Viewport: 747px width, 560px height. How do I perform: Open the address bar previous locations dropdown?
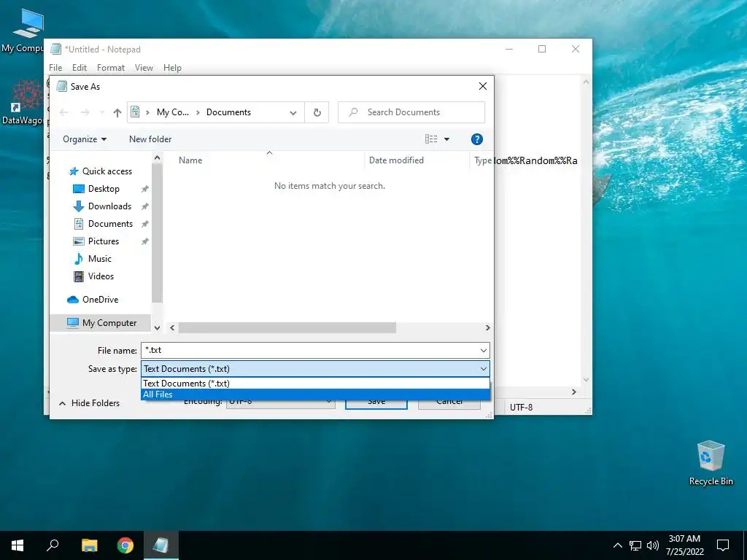coord(293,112)
